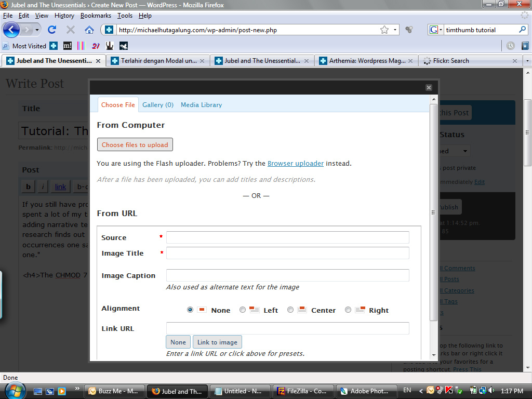Pick Center alignment radio option
Screen dimensions: 532x399
290,310
